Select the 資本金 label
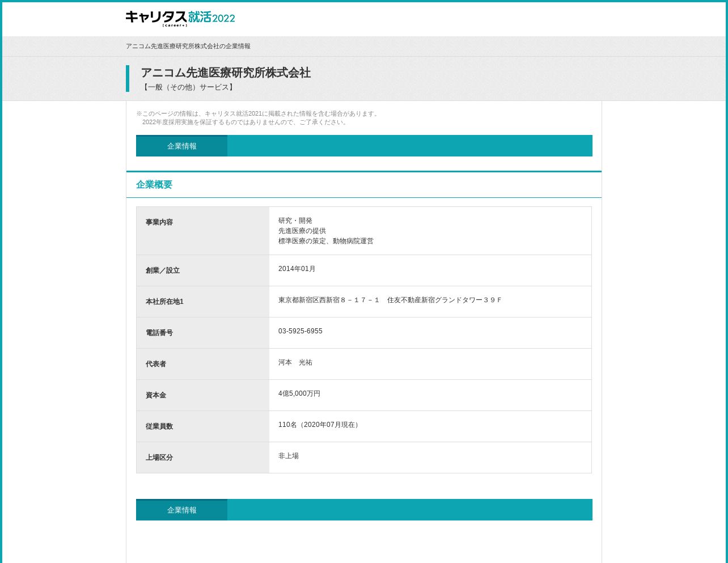728x563 pixels. (156, 395)
